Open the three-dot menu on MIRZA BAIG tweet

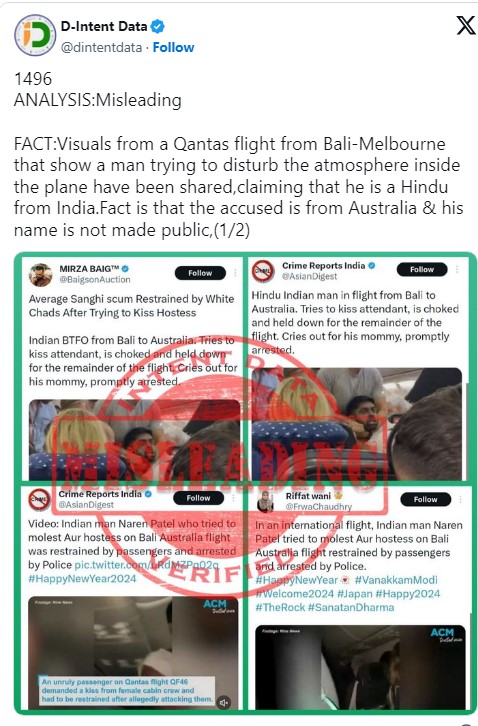(x=235, y=273)
